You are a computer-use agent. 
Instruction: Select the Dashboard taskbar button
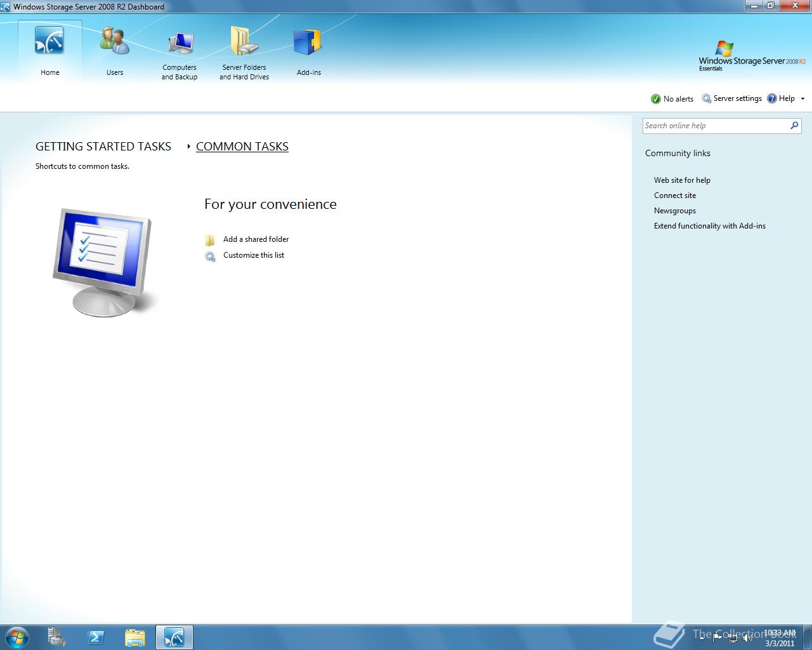(174, 637)
